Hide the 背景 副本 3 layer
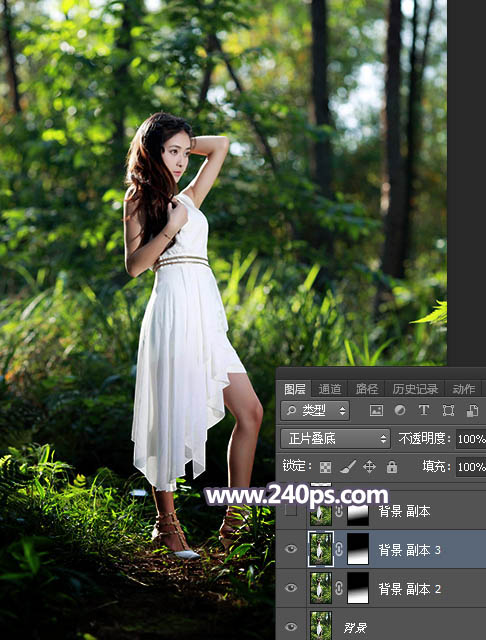486x640 pixels. click(x=291, y=549)
